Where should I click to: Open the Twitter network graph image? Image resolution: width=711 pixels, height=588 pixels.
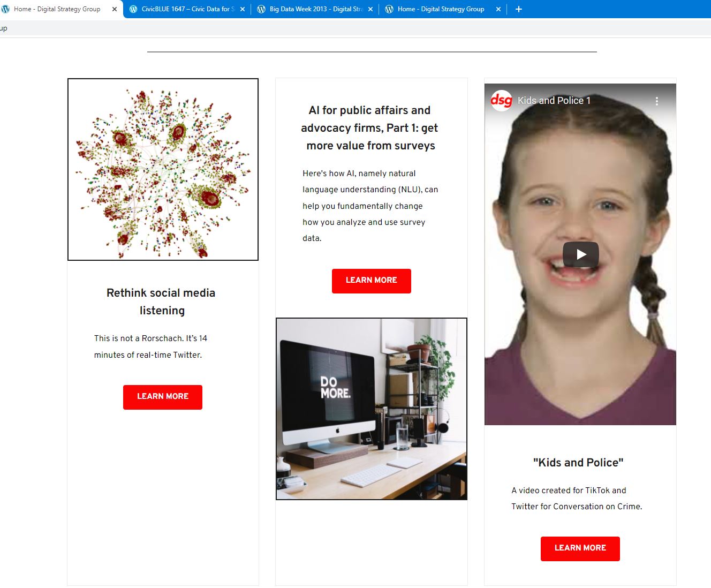163,169
